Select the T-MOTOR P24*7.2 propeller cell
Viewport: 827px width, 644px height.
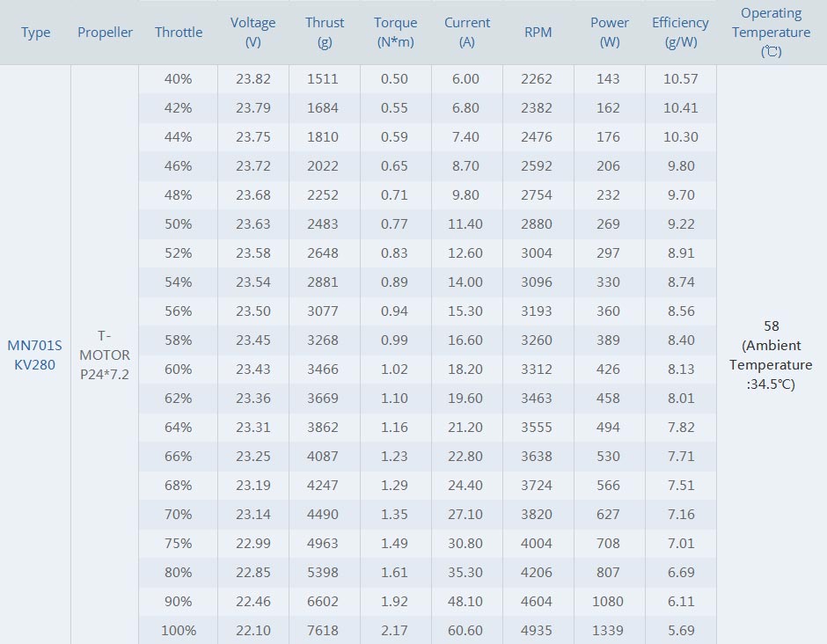coord(105,355)
